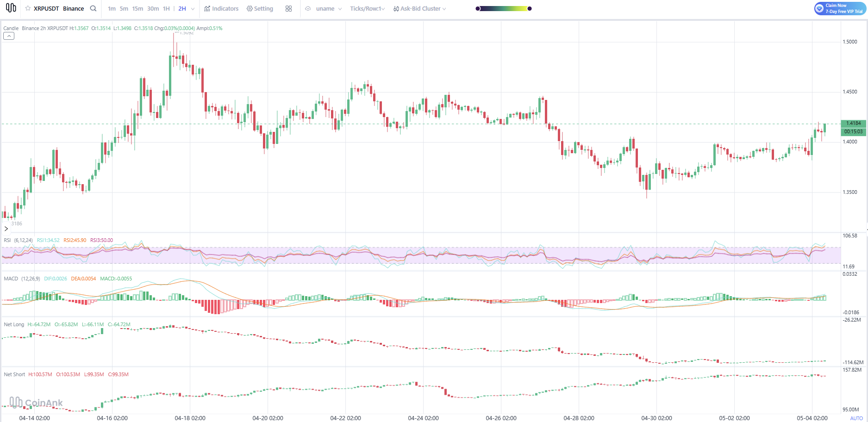Favorite XRPUSDT with the star icon
The height and width of the screenshot is (422, 868).
(x=28, y=8)
